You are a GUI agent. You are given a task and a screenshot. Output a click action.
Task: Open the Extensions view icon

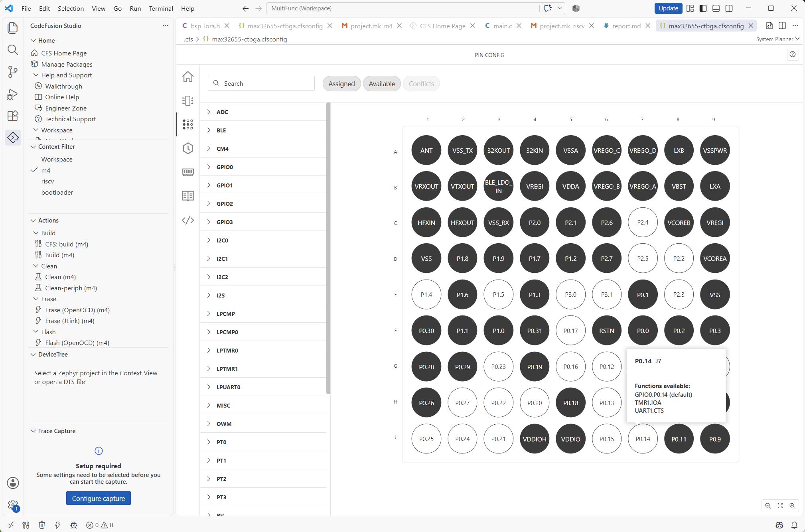tap(13, 116)
